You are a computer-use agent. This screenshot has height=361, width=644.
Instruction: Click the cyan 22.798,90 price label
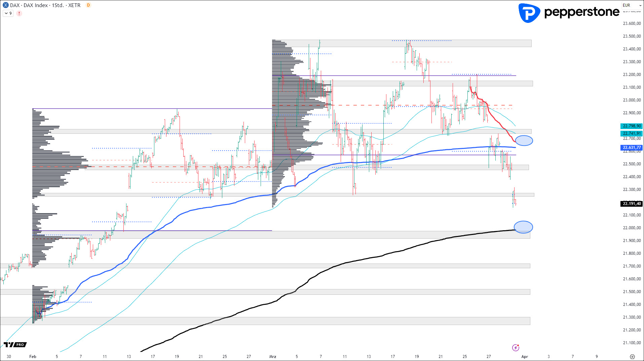(x=632, y=126)
